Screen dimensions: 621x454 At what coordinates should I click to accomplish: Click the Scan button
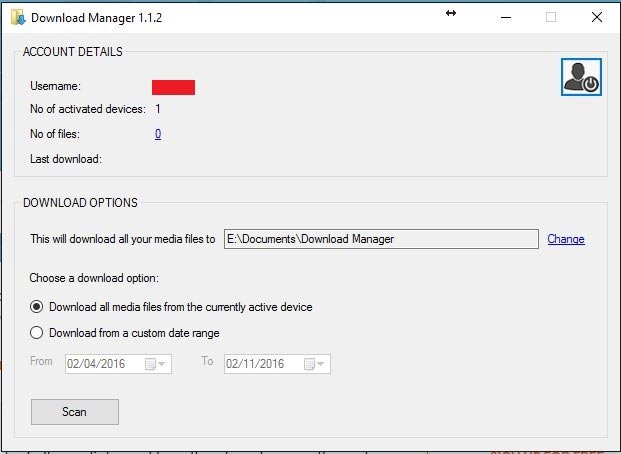(75, 412)
